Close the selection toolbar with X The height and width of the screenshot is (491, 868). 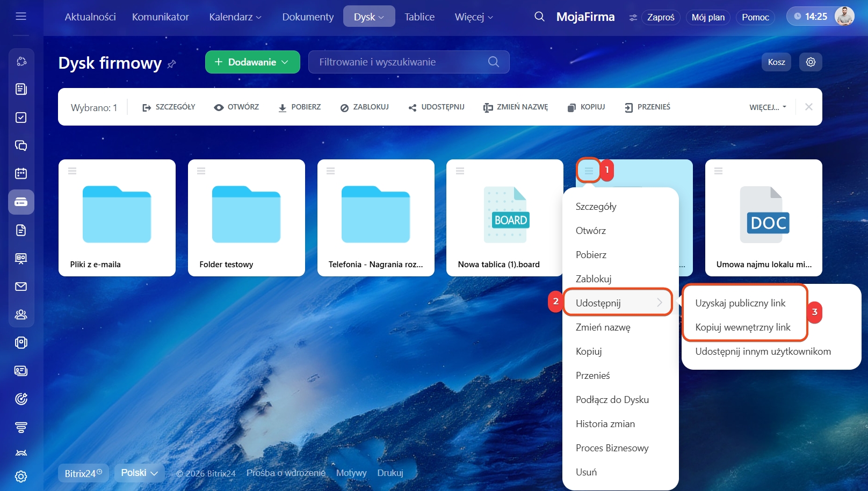pyautogui.click(x=808, y=107)
